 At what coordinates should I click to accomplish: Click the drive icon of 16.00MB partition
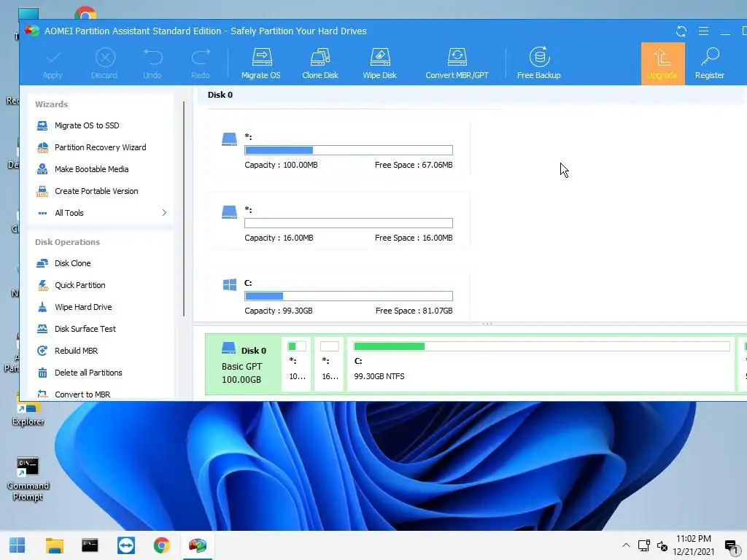click(x=230, y=212)
